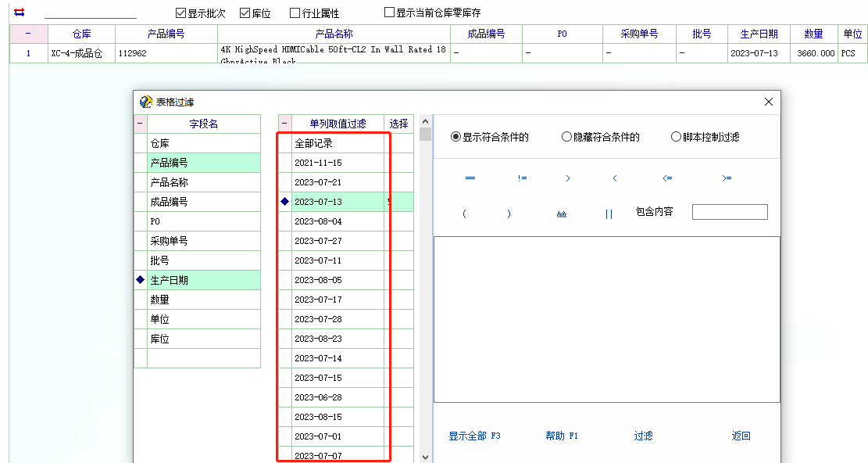Viewport: 868px width, 463px height.
Task: Select the 隐藏符合条件的 radio button
Action: (x=567, y=137)
